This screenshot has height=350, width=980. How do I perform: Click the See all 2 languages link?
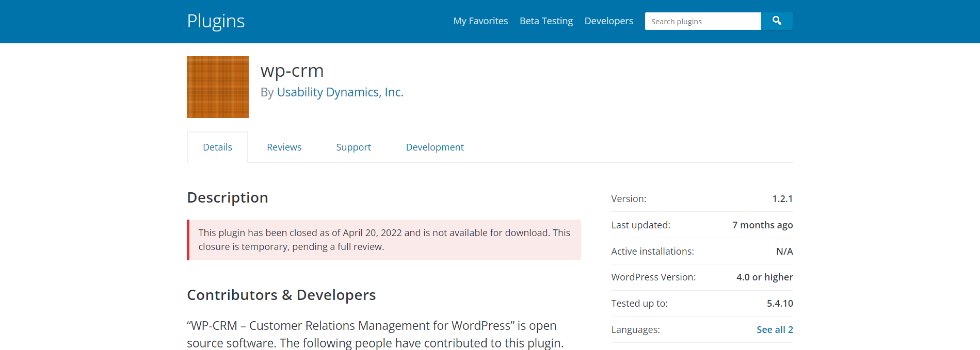point(775,330)
